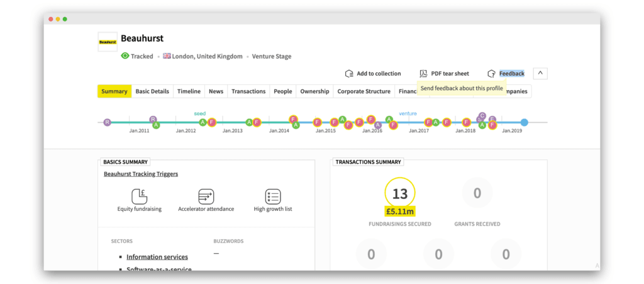Screen dimensions: 644x284
Task: Open the Timeline tab
Action: 189,91
